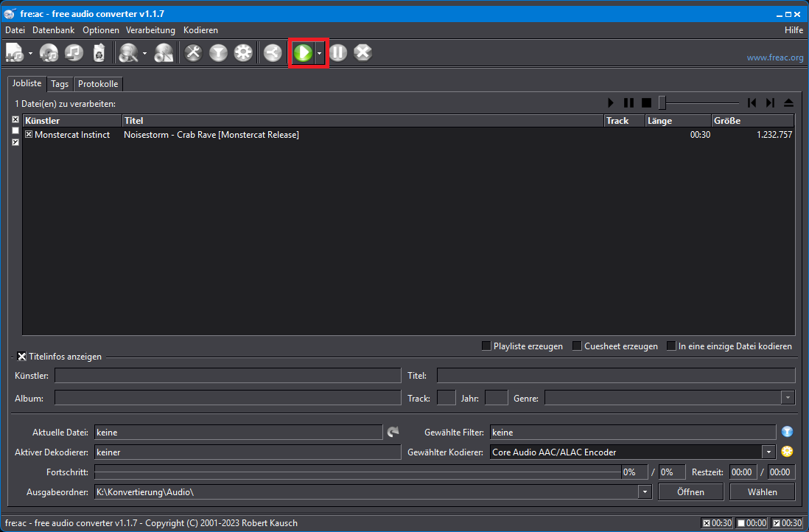The height and width of the screenshot is (532, 809).
Task: Open encoder configuration gear icon
Action: coord(243,53)
